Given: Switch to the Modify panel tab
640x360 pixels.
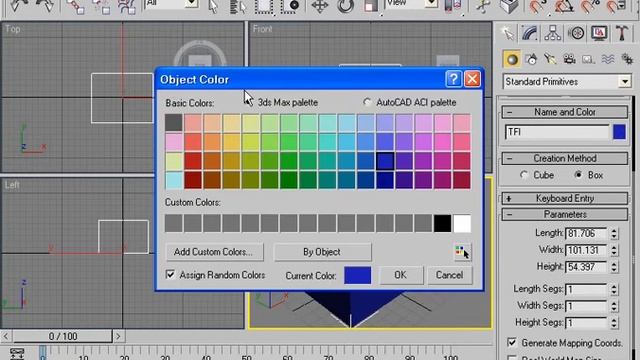Looking at the screenshot, I should coord(529,33).
